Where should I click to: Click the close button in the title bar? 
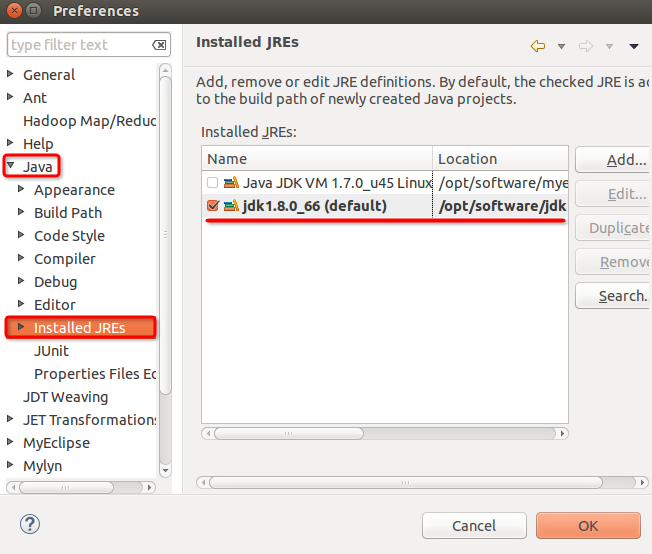[13, 12]
